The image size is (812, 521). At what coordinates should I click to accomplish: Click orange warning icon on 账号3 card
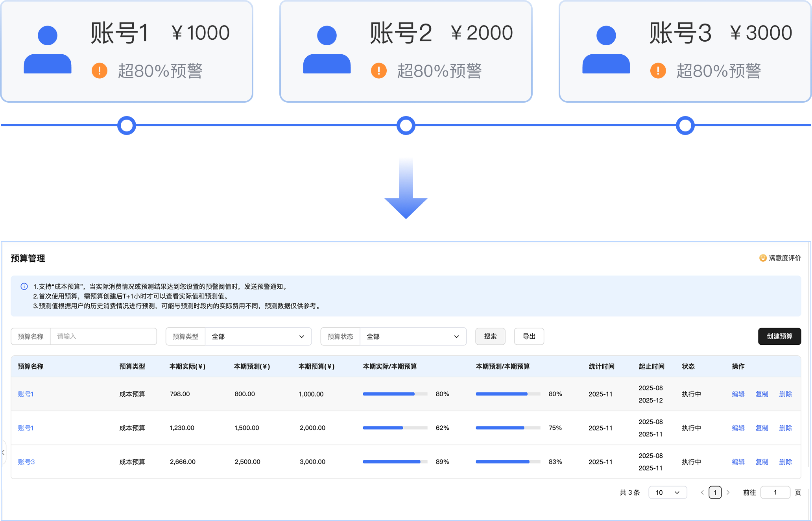[x=658, y=71]
